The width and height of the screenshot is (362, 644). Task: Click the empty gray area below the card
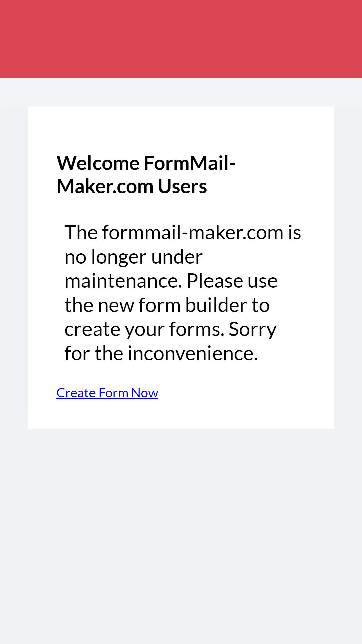(x=181, y=537)
